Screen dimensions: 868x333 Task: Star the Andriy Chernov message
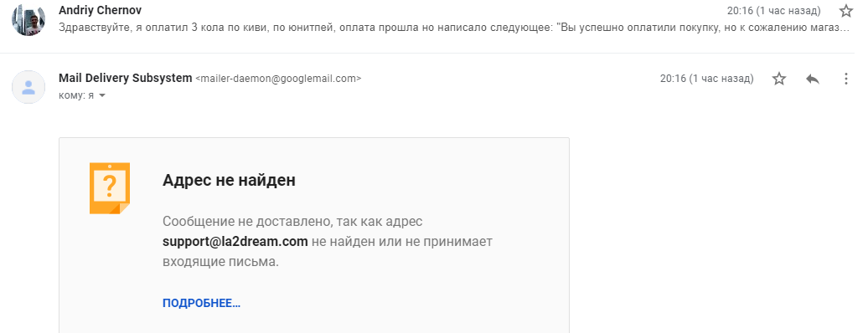tap(846, 11)
